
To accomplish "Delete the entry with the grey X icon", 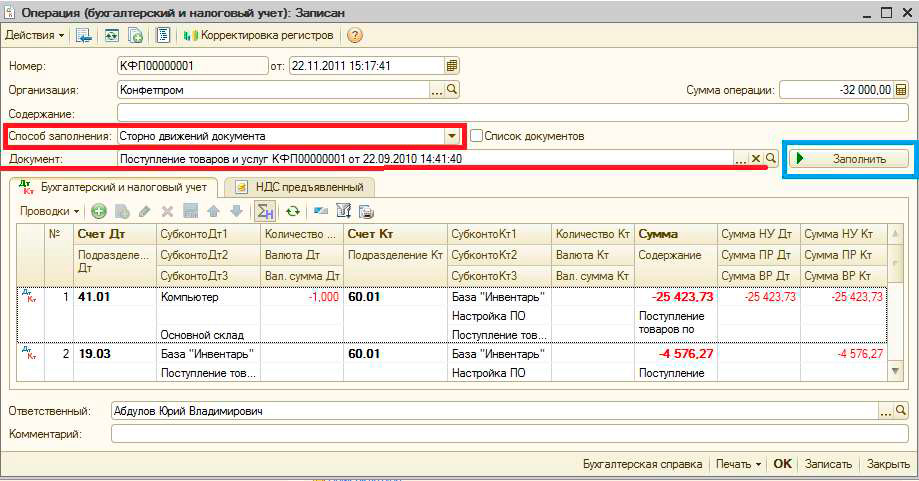I will (x=168, y=211).
